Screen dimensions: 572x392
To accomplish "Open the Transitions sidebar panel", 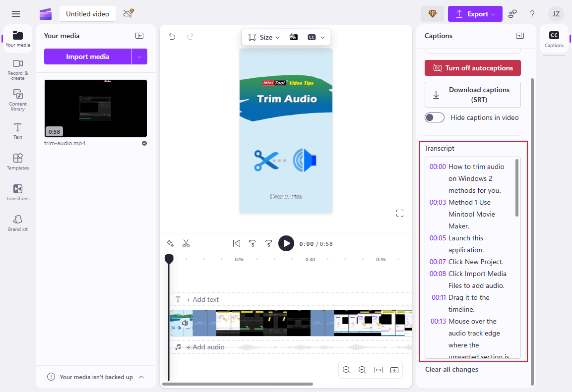I will click(18, 192).
